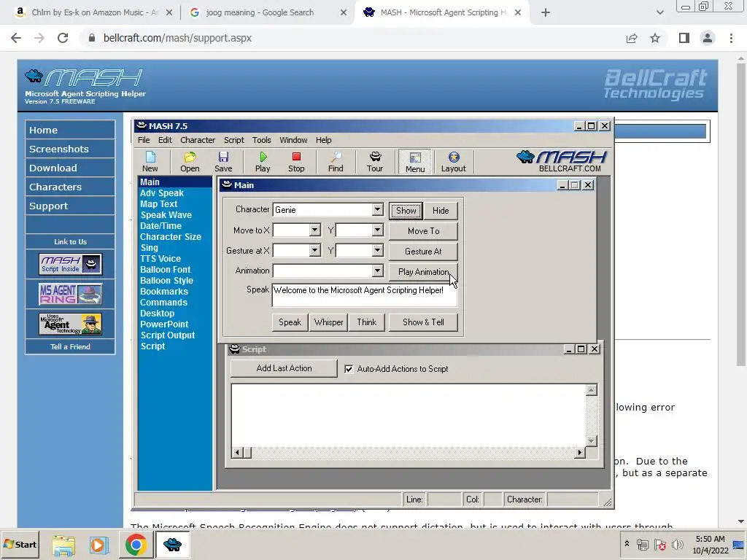The image size is (747, 560).
Task: Toggle Auto-Add Actions to Script checkbox
Action: click(x=349, y=369)
